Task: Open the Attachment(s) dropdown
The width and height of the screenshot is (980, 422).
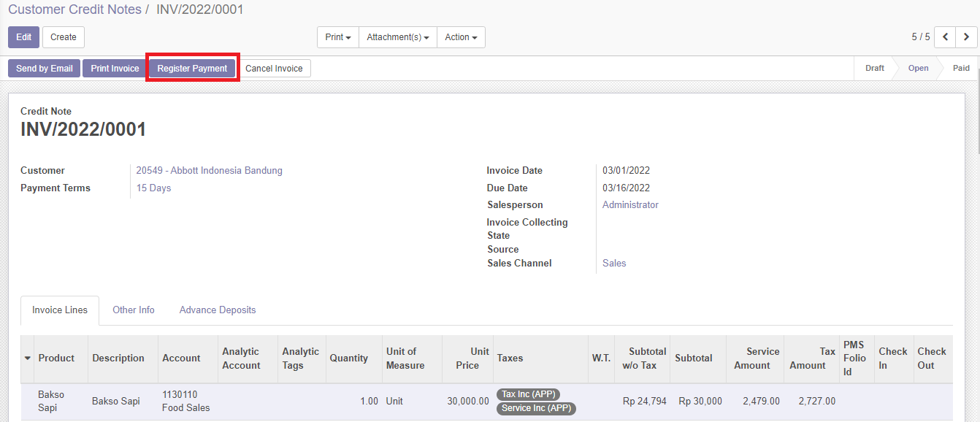Action: click(x=397, y=37)
